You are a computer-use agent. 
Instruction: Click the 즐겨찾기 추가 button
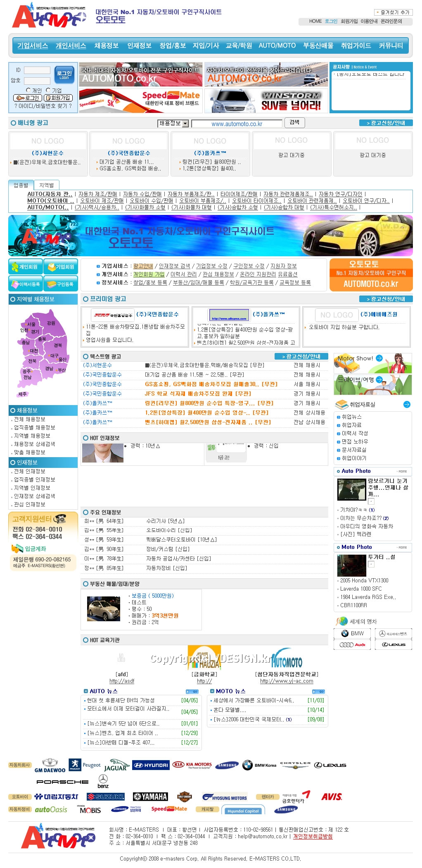pos(393,12)
